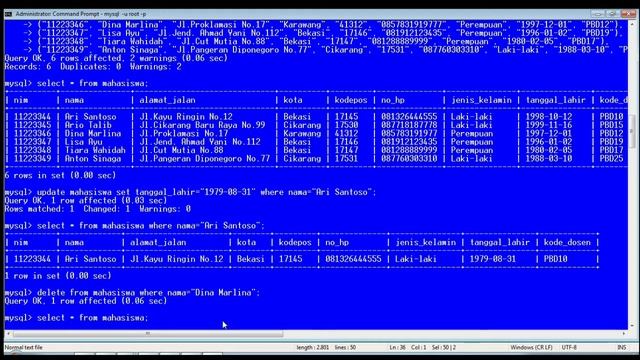Click name cell 'Anton Sinaga' in the table

pyautogui.click(x=93, y=158)
